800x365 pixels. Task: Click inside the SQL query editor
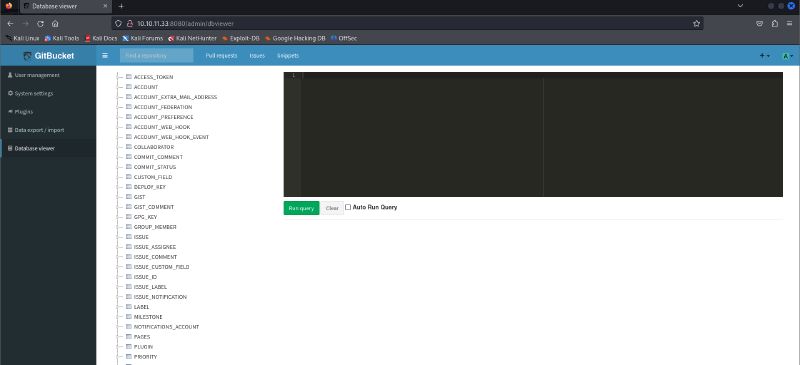533,134
